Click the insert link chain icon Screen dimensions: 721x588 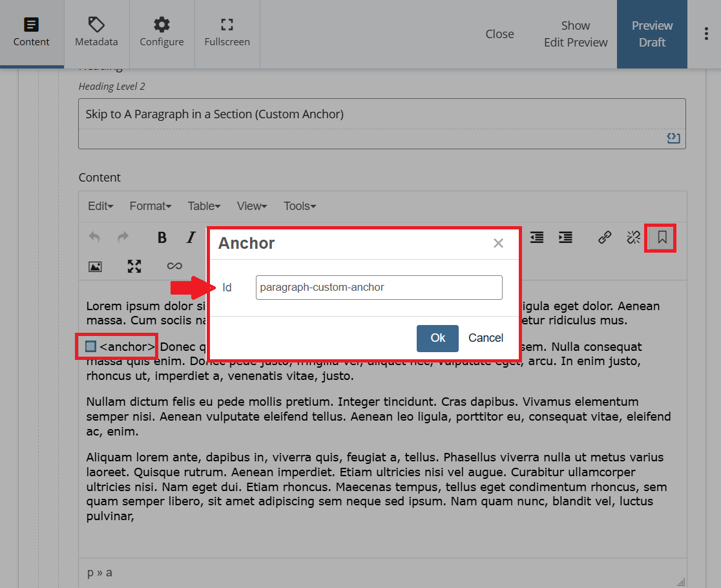point(605,238)
